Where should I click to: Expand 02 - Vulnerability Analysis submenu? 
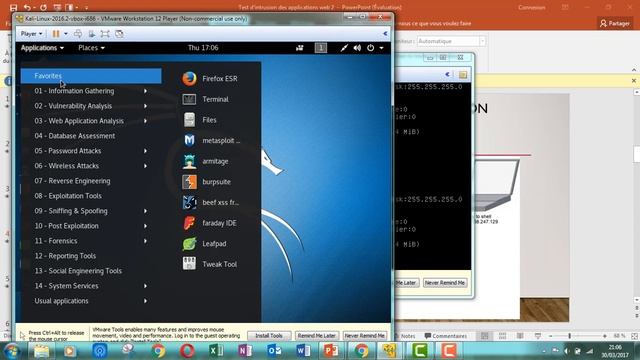pyautogui.click(x=145, y=106)
